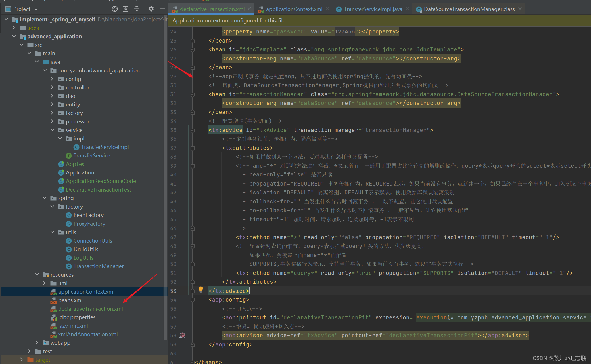This screenshot has width=591, height=364.
Task: Toggle code folding for aop:config on line 54
Action: click(193, 300)
